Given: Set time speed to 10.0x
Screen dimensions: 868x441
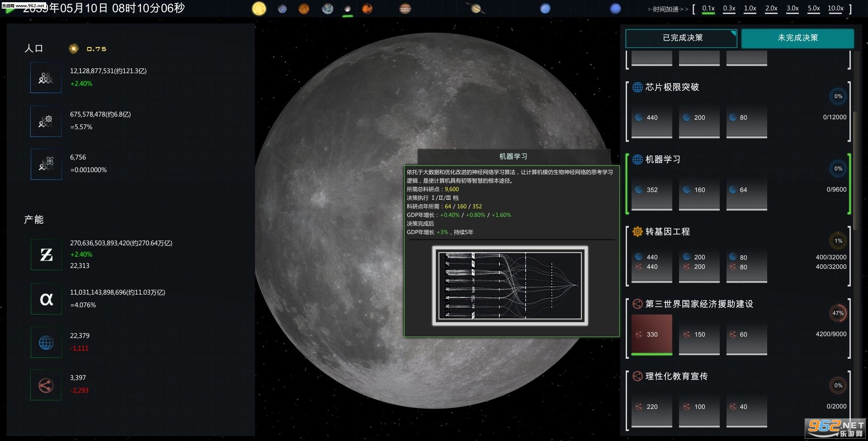Looking at the screenshot, I should [x=835, y=9].
